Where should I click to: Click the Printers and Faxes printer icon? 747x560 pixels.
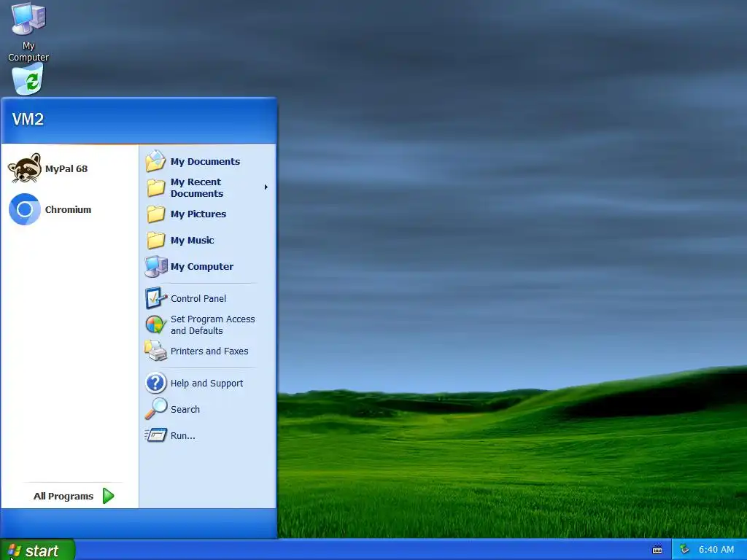pos(155,351)
